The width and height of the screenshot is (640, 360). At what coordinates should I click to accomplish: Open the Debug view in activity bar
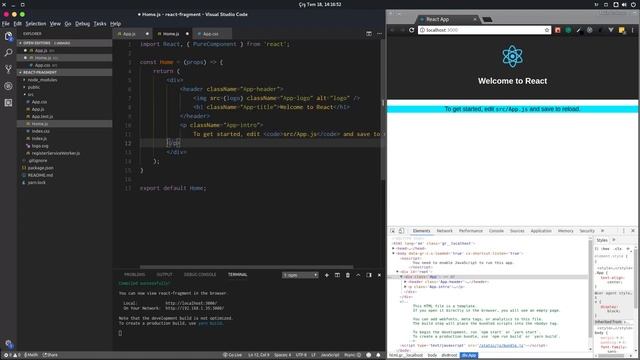tap(8, 86)
